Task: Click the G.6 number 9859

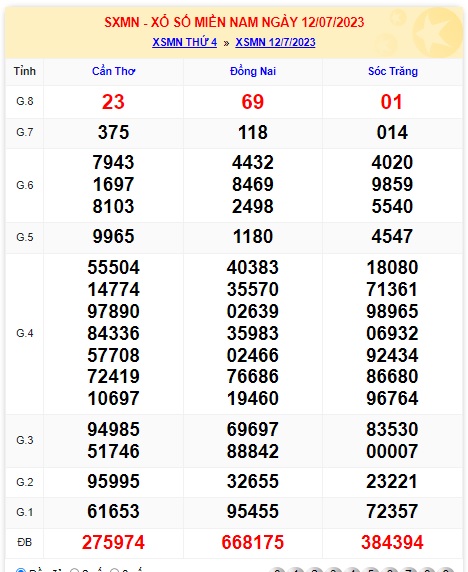Action: click(392, 184)
